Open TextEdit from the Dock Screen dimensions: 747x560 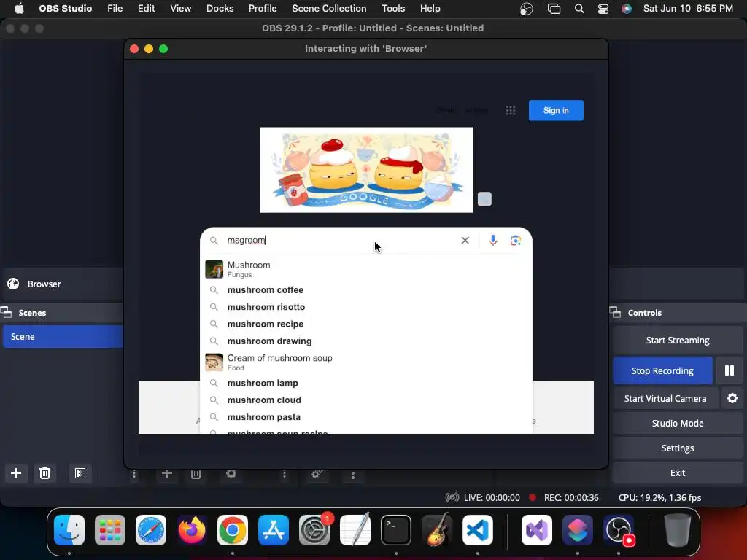click(x=355, y=530)
